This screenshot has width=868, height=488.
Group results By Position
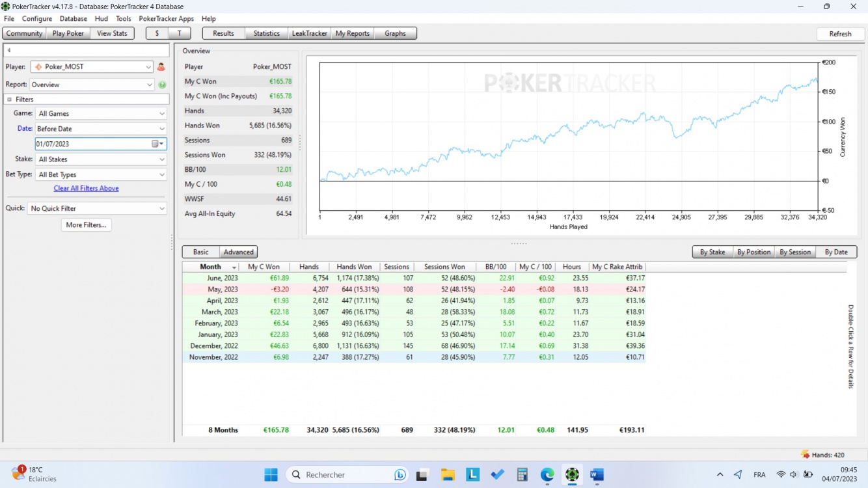(x=754, y=252)
